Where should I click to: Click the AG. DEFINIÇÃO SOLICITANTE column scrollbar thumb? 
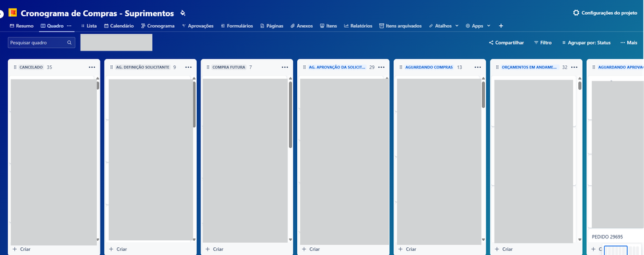[x=194, y=105]
